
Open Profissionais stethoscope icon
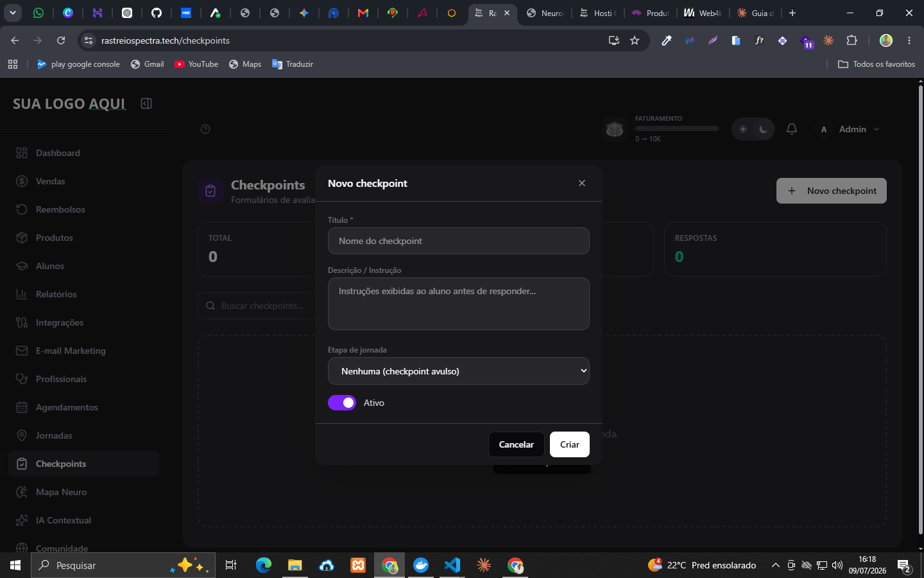(22, 379)
